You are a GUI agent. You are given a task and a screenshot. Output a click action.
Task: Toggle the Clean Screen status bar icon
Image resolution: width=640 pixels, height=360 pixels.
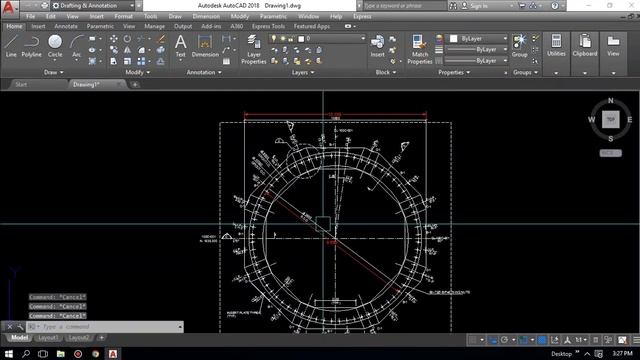point(622,340)
